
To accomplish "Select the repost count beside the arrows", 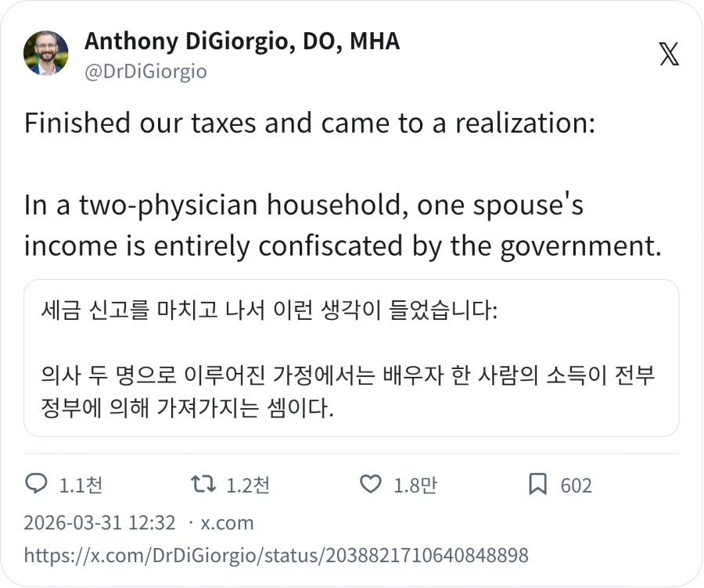I will pos(247,485).
